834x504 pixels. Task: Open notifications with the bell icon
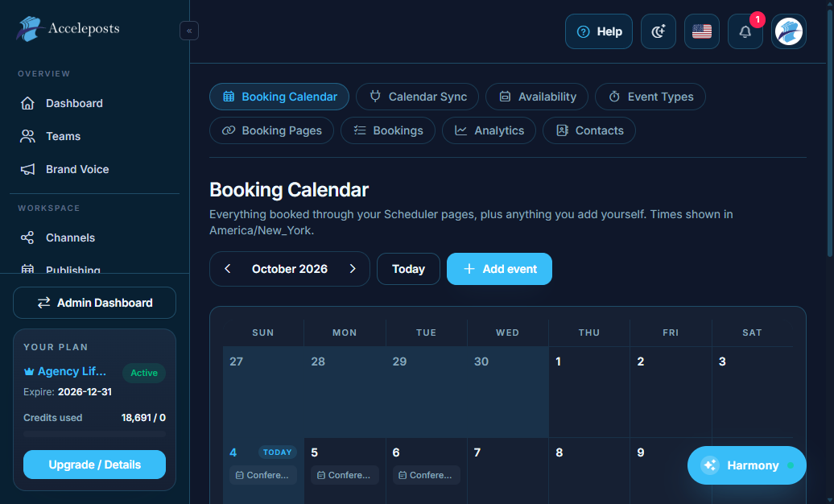(x=745, y=31)
